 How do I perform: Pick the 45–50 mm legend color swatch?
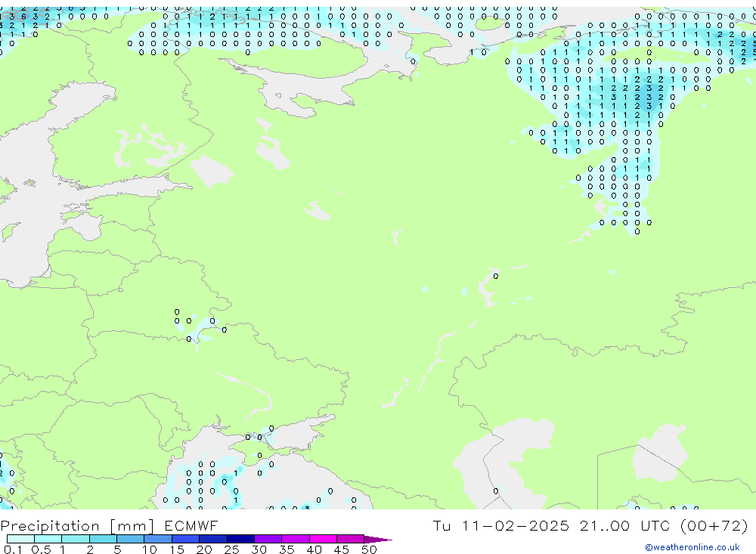(x=350, y=539)
